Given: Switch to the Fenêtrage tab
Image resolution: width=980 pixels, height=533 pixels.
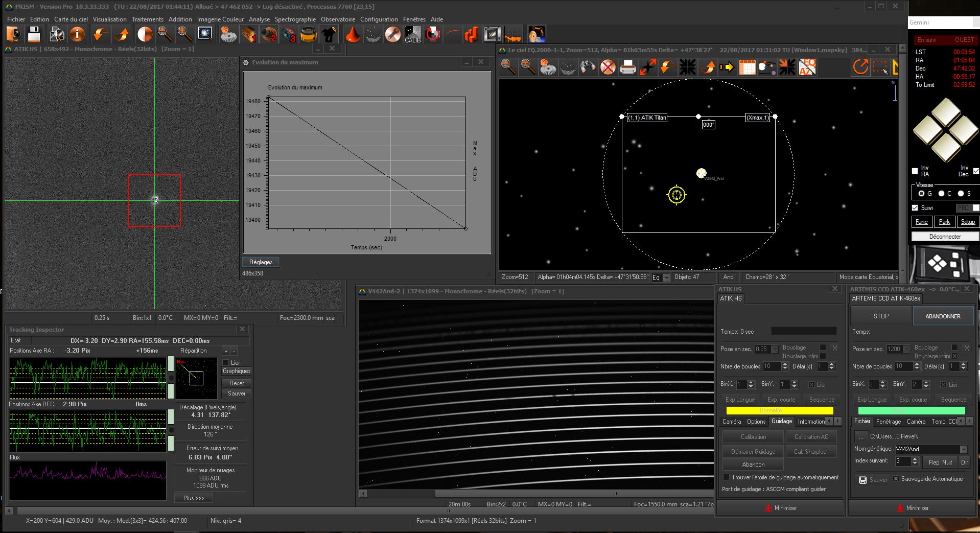Looking at the screenshot, I should [x=888, y=422].
